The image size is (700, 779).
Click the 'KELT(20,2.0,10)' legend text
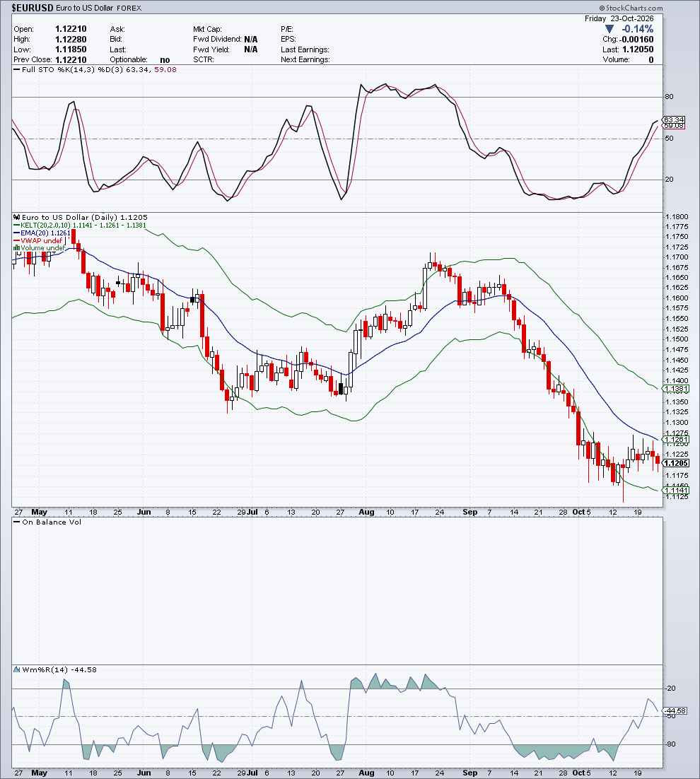[x=46, y=225]
